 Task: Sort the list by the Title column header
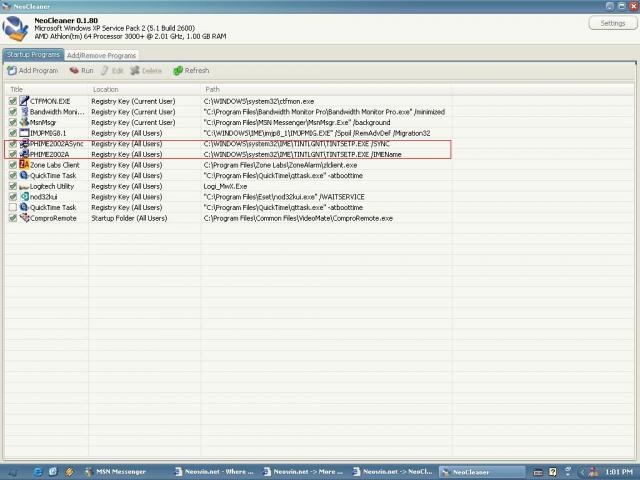point(47,89)
